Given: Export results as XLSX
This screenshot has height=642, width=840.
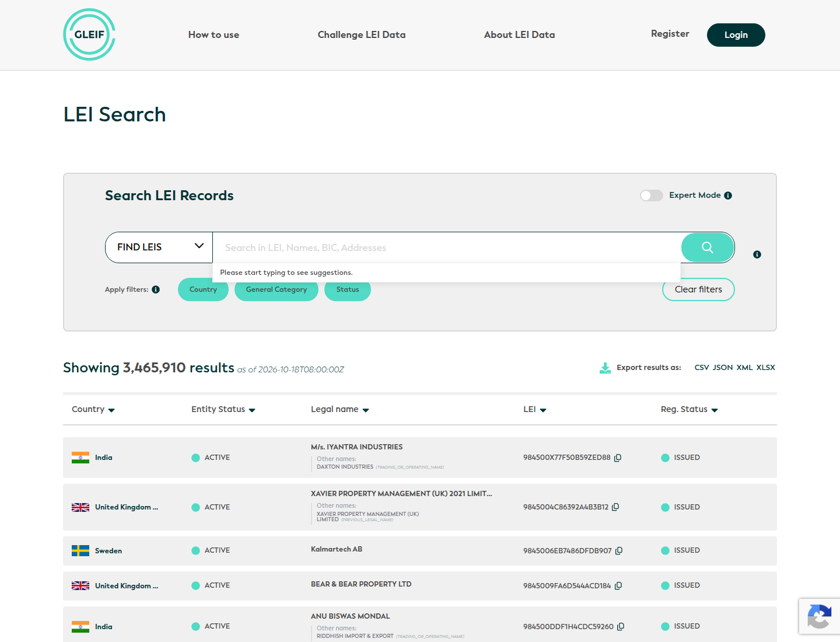Looking at the screenshot, I should pyautogui.click(x=766, y=368).
